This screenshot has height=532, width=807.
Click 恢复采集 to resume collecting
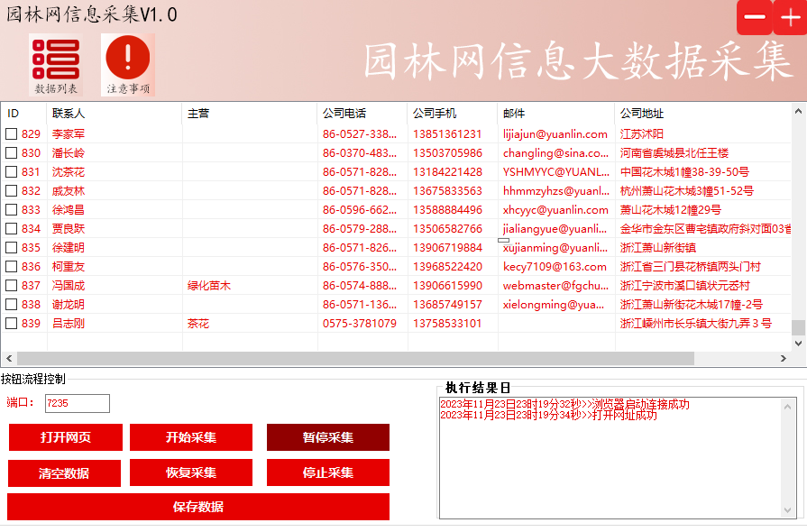point(192,472)
